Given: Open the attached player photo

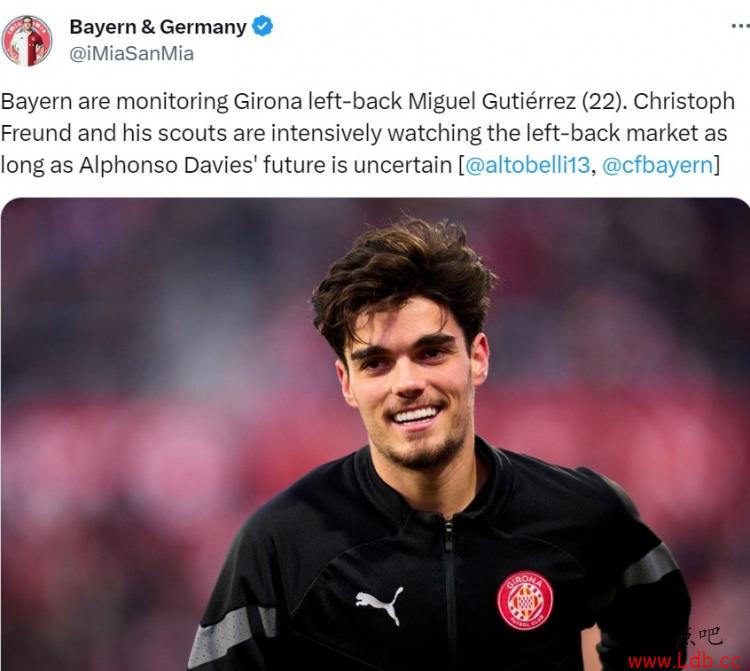Looking at the screenshot, I should click(375, 434).
